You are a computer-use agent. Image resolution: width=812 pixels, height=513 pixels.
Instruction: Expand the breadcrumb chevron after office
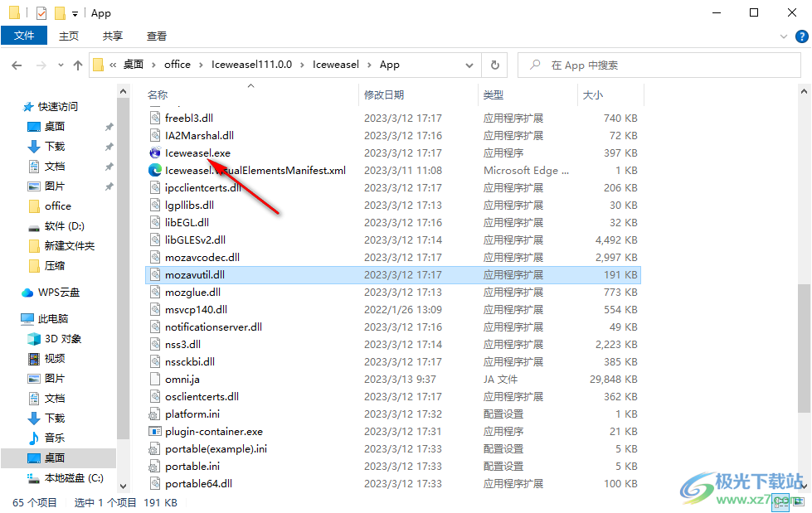click(x=201, y=65)
